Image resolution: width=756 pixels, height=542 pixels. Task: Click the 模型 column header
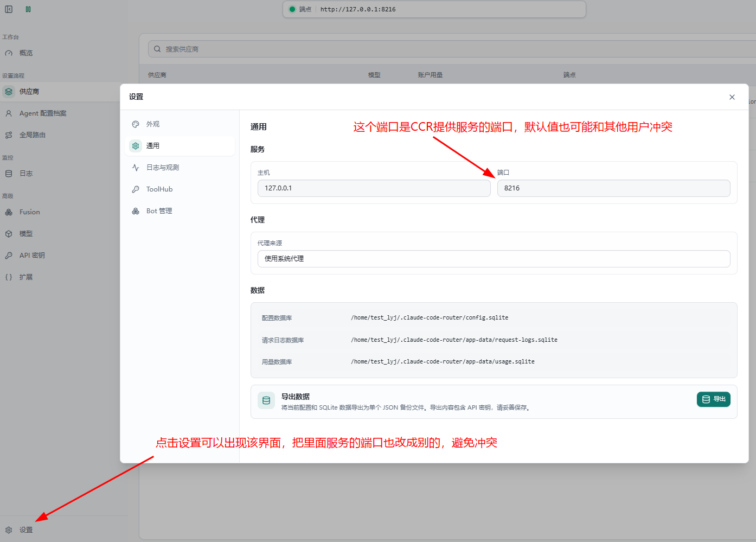[374, 75]
